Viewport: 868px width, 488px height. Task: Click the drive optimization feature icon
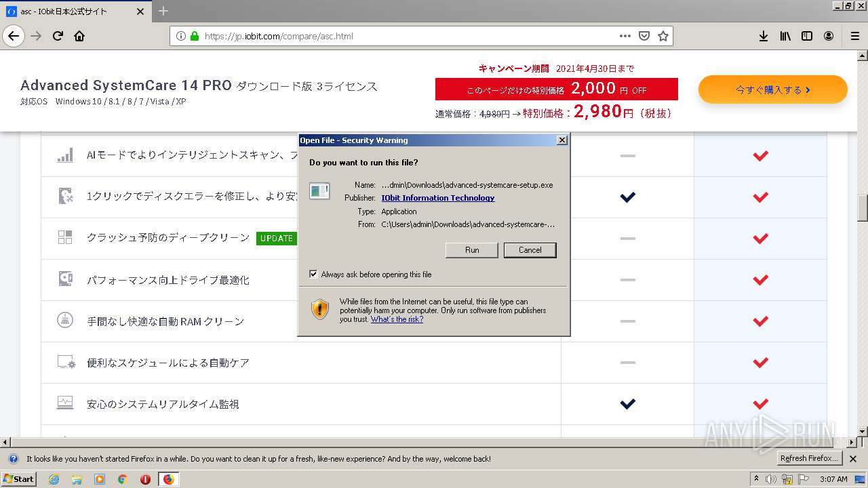(x=65, y=279)
